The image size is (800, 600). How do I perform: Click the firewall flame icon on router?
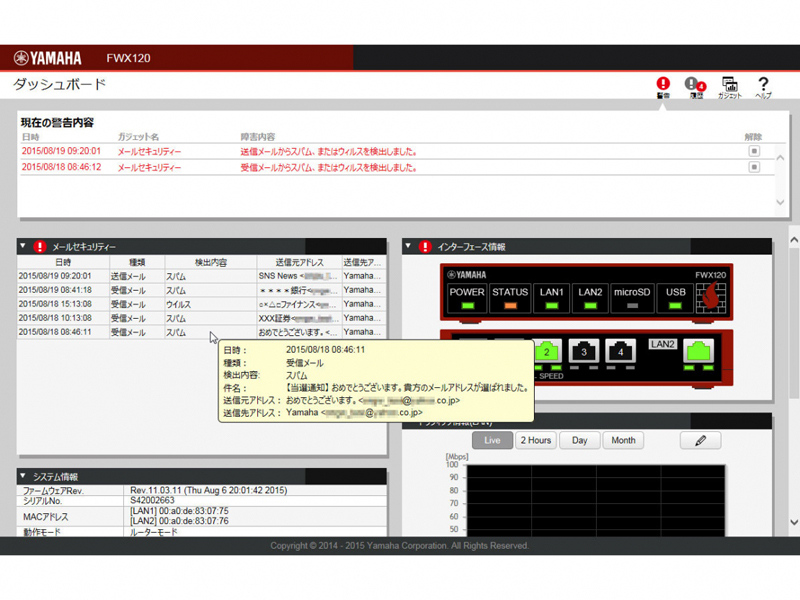tap(711, 298)
